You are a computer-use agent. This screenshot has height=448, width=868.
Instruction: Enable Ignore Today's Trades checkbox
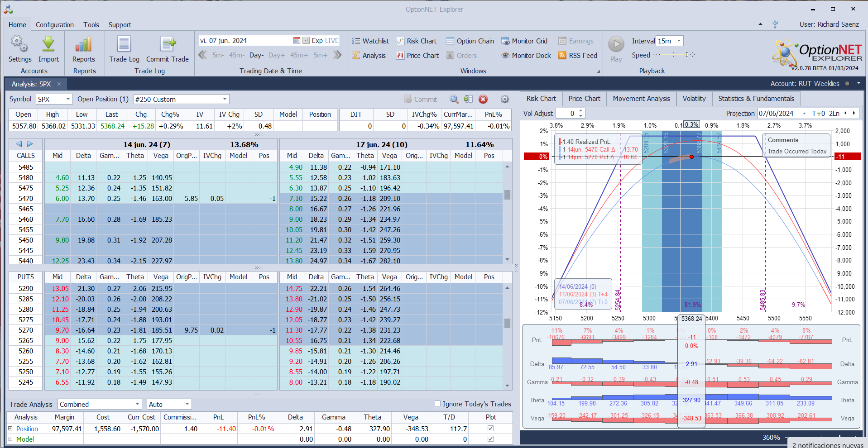coord(437,404)
